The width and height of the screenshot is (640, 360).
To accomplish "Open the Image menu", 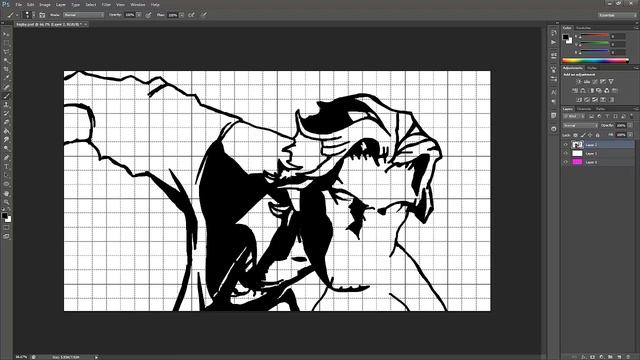I will [45, 4].
